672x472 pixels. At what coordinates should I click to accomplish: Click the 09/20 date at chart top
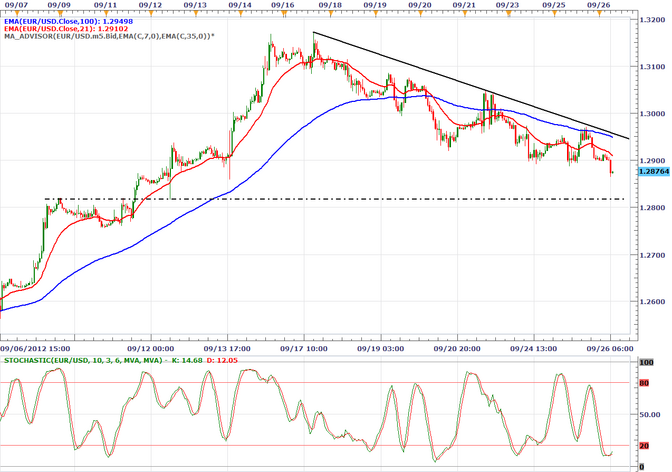tap(422, 5)
